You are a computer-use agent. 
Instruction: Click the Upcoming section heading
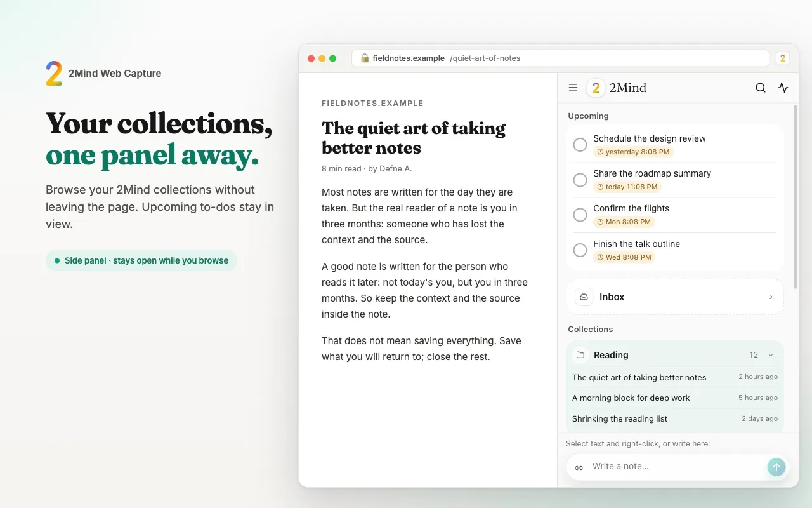coord(588,116)
